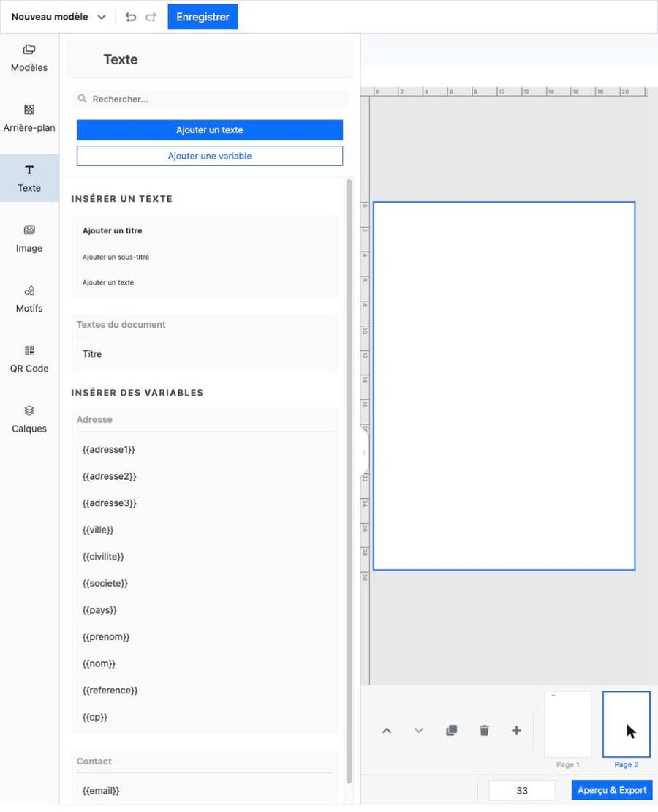Select the Texte sidebar tab
The width and height of the screenshot is (658, 812).
pos(29,178)
